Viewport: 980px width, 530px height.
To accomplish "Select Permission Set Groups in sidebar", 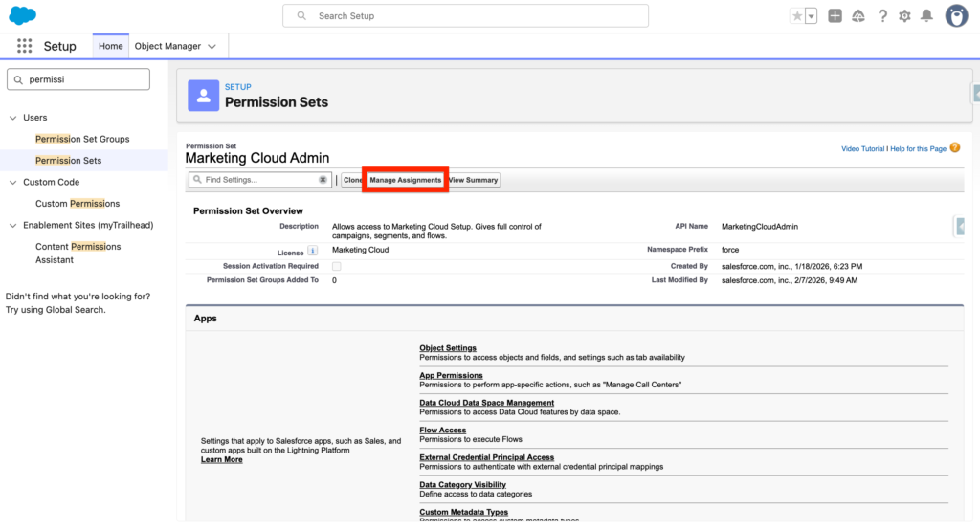I will coord(82,139).
